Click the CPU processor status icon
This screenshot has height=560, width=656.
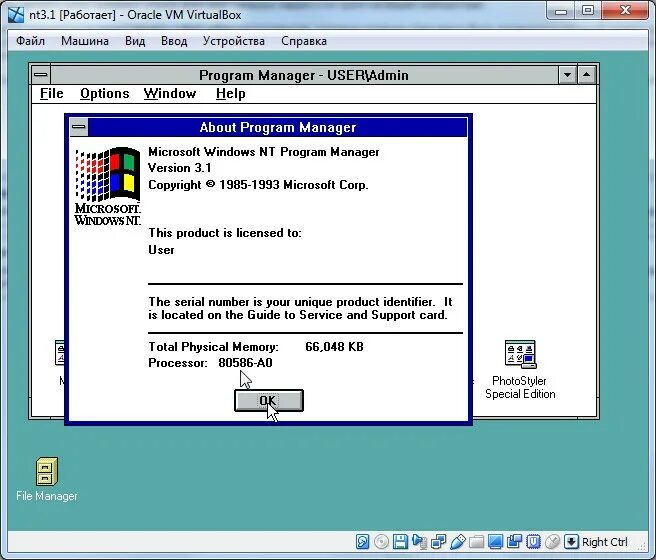(x=533, y=542)
